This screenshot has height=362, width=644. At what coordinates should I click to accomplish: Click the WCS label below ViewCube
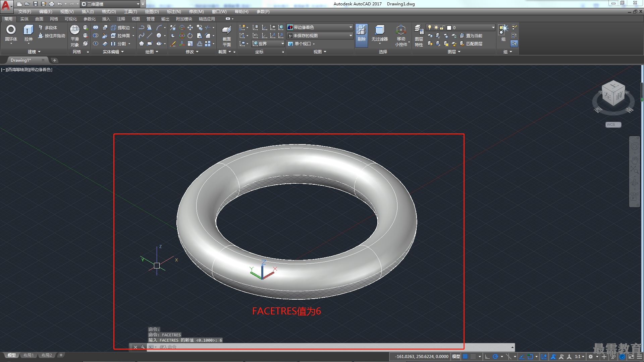pyautogui.click(x=612, y=125)
